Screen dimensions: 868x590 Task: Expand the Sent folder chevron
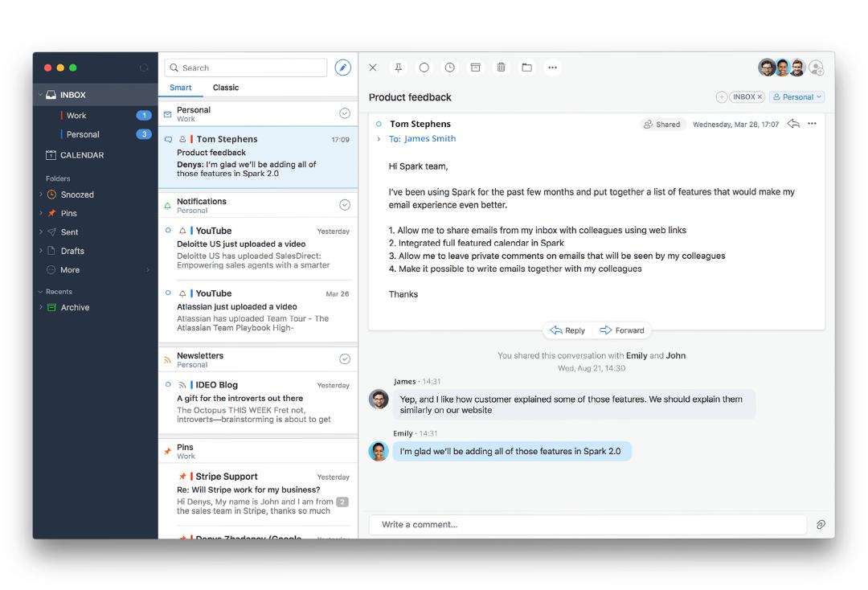40,232
